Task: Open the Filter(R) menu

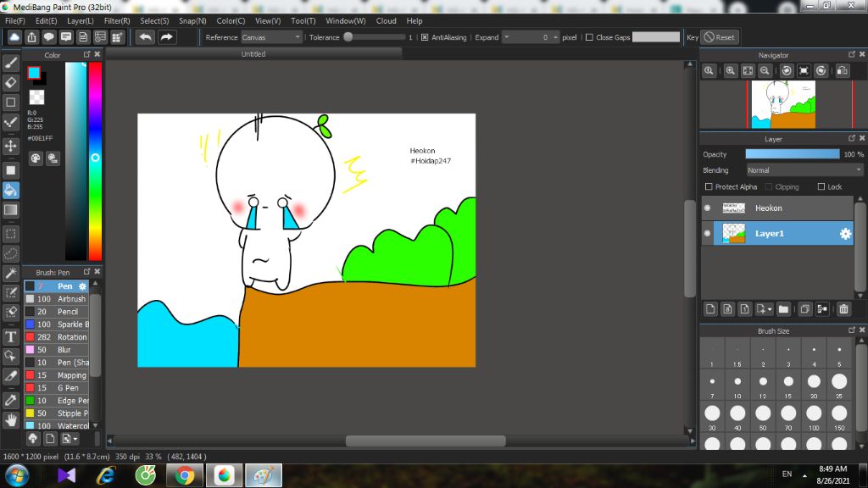Action: (117, 21)
